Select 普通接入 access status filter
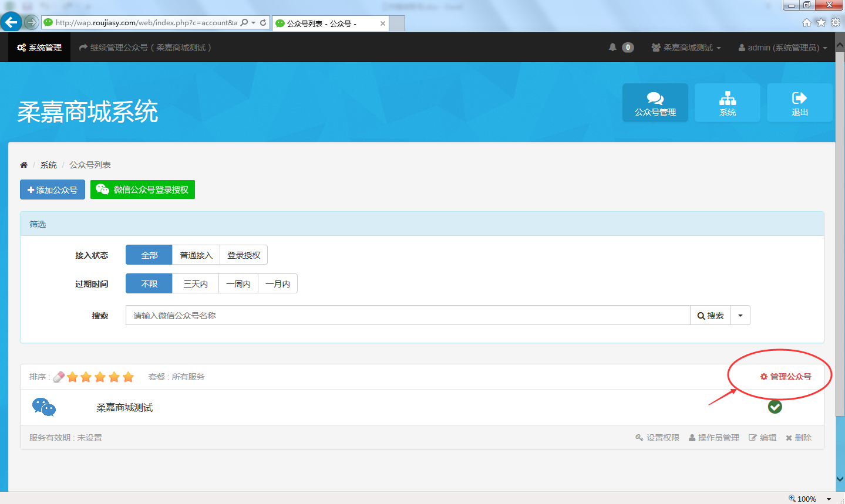The height and width of the screenshot is (504, 845). 196,255
